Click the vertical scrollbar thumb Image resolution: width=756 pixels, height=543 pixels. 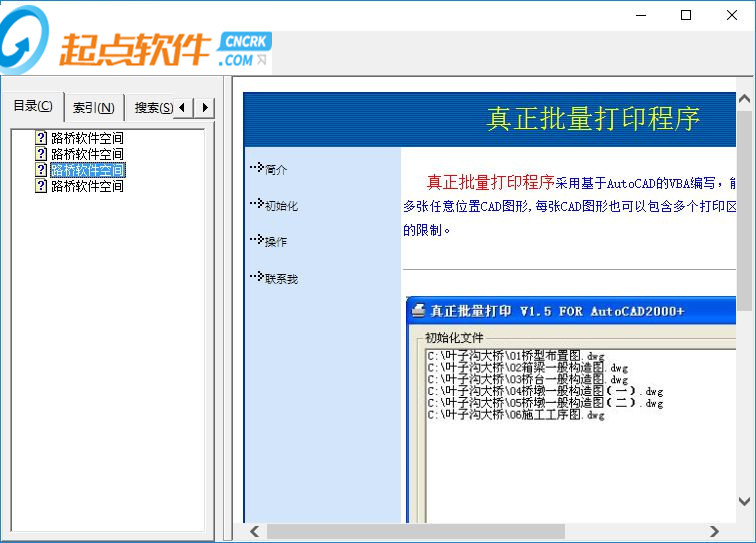pyautogui.click(x=744, y=211)
